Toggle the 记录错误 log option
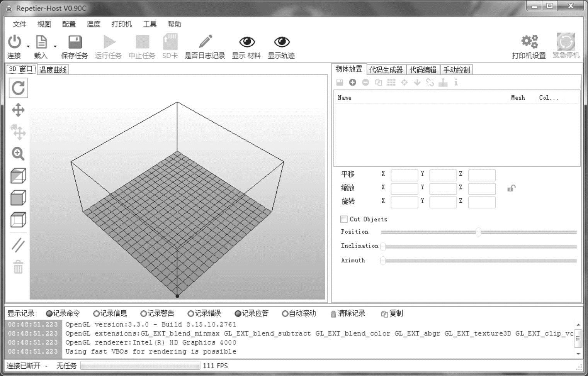This screenshot has width=588, height=376. [204, 313]
